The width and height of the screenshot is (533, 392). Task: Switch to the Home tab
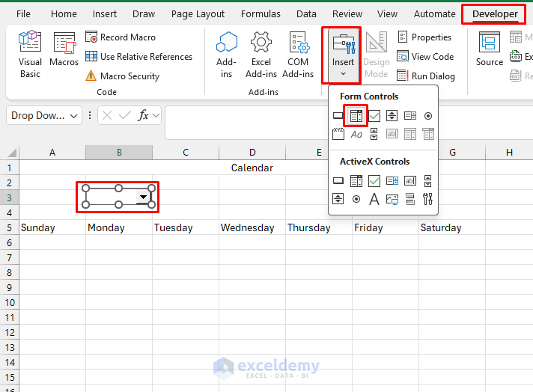pyautogui.click(x=64, y=14)
